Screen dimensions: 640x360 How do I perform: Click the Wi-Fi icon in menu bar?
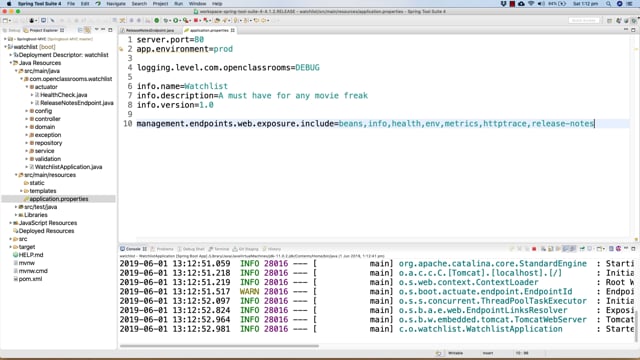click(531, 4)
